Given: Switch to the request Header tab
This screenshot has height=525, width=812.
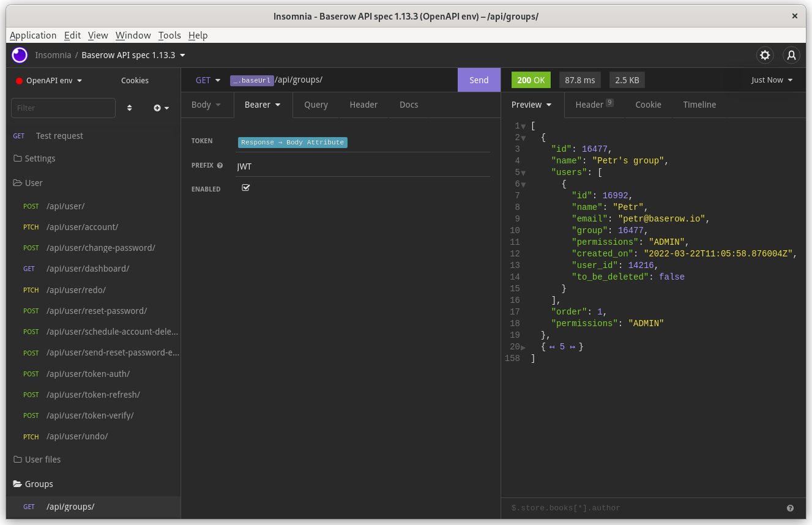Looking at the screenshot, I should pyautogui.click(x=363, y=105).
